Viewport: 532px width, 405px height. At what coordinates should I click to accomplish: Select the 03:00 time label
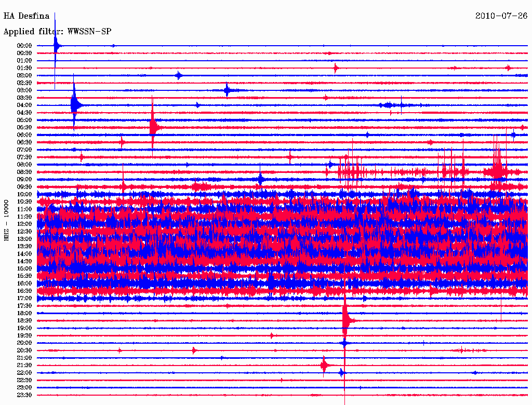tap(24, 90)
